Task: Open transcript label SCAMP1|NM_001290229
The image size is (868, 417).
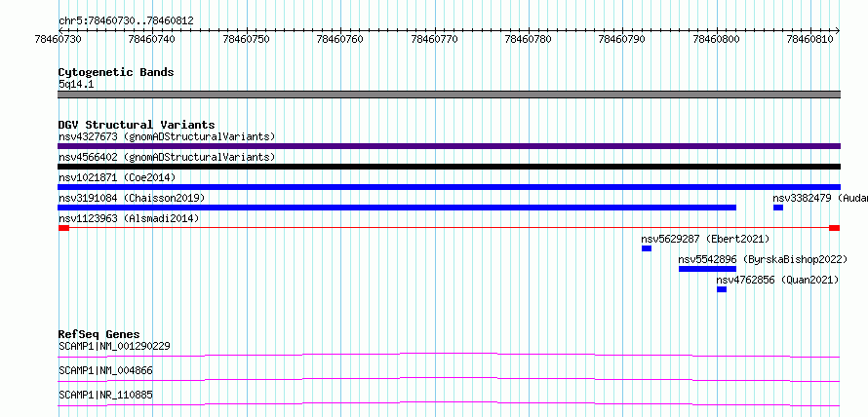Action: [114, 346]
